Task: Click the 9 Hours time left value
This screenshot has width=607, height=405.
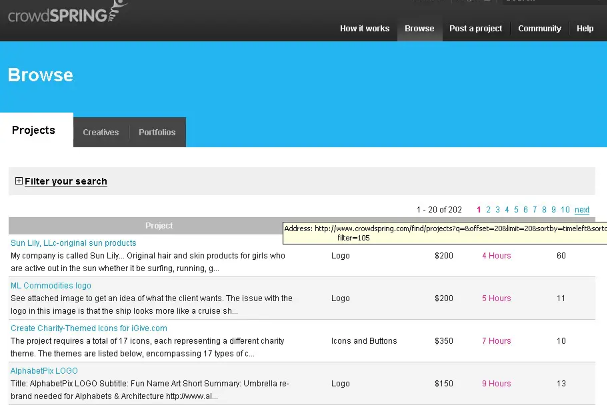Action: pos(496,383)
